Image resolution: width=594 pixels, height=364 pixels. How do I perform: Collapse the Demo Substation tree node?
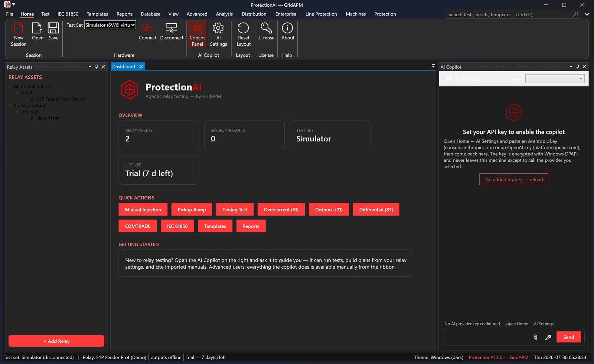10,86
